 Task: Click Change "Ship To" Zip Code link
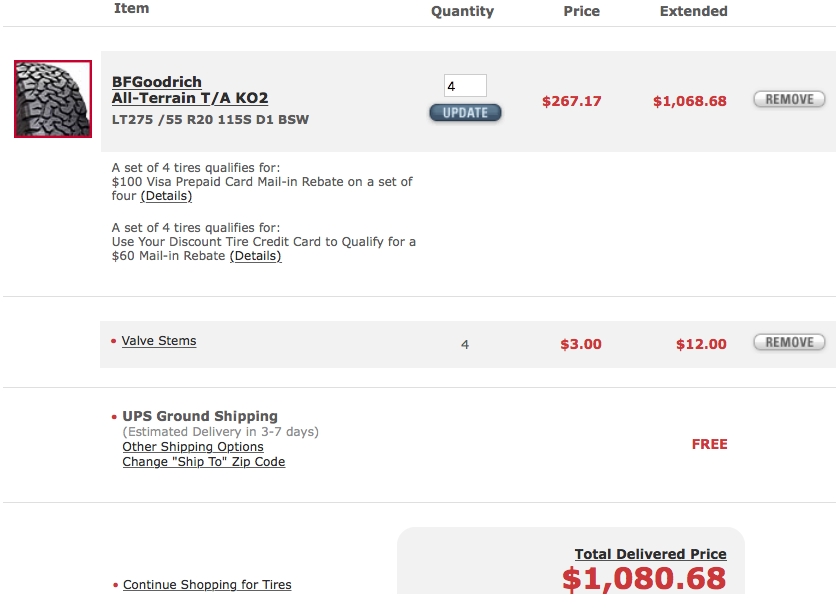[204, 461]
